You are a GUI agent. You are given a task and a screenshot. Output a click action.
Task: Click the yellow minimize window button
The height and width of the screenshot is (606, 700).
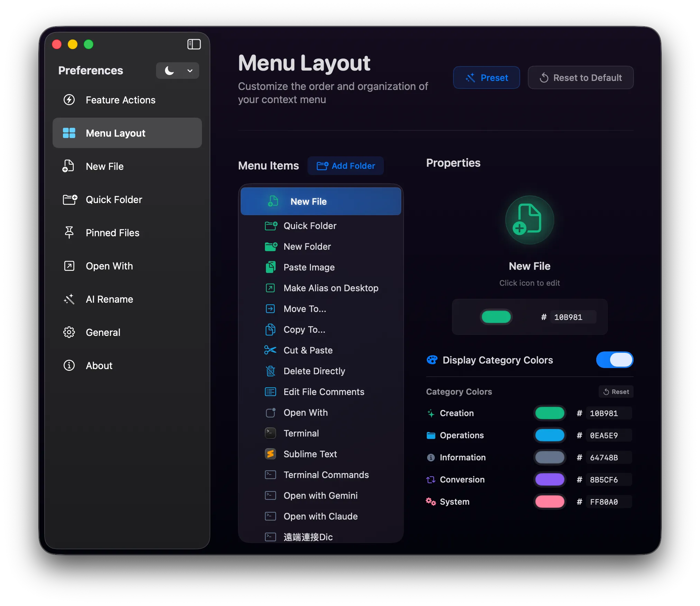(x=73, y=44)
